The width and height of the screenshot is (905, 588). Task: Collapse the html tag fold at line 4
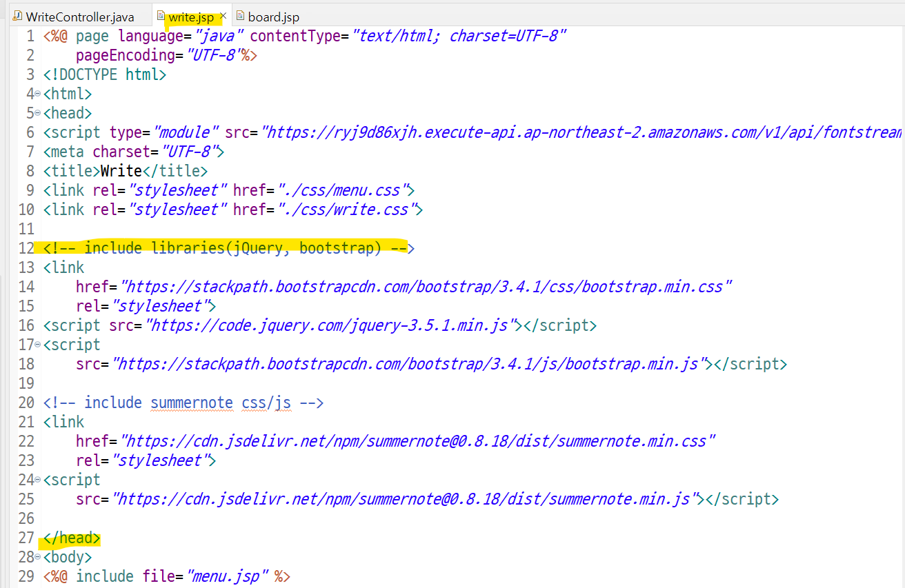tap(37, 94)
